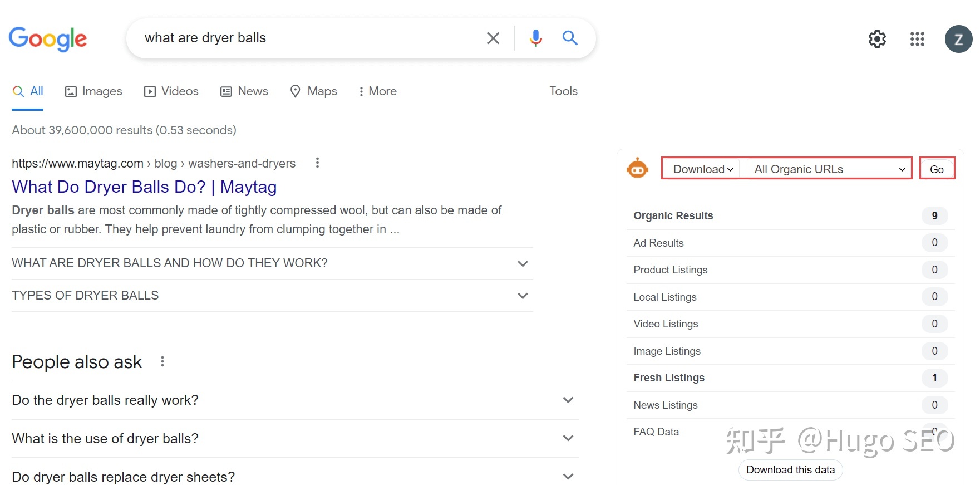Open the Download action dropdown
Viewport: 980px width, 485px height.
pos(703,169)
